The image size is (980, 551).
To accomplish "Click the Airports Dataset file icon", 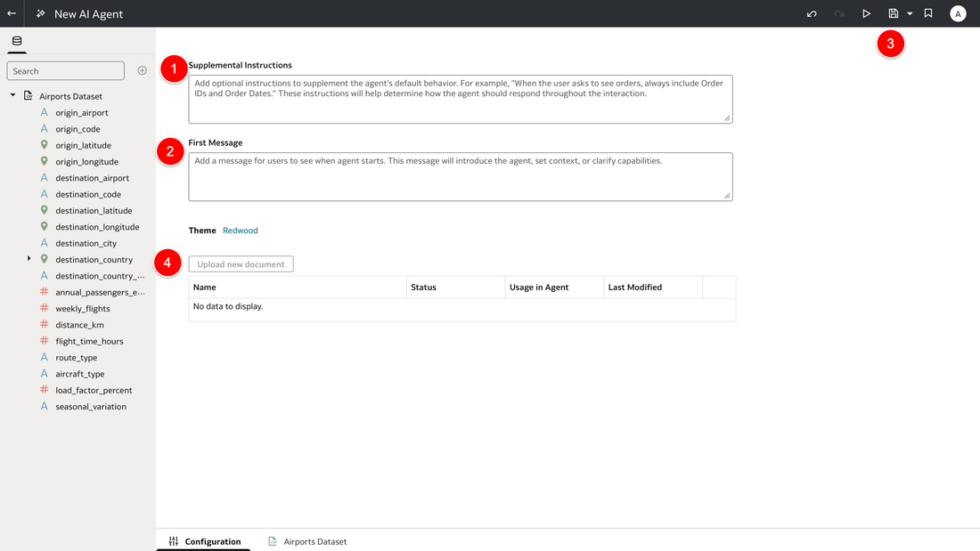I will [29, 95].
